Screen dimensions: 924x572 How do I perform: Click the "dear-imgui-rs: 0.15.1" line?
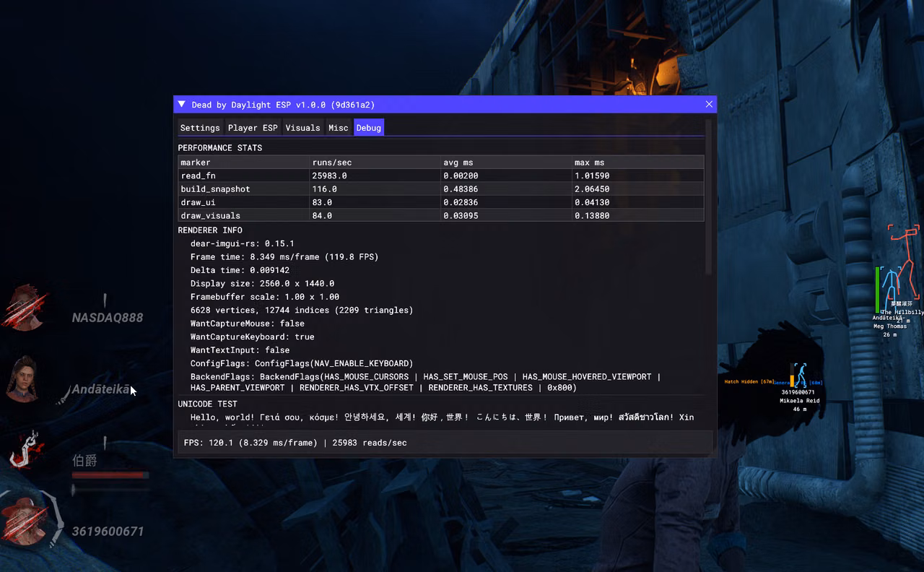tap(243, 244)
